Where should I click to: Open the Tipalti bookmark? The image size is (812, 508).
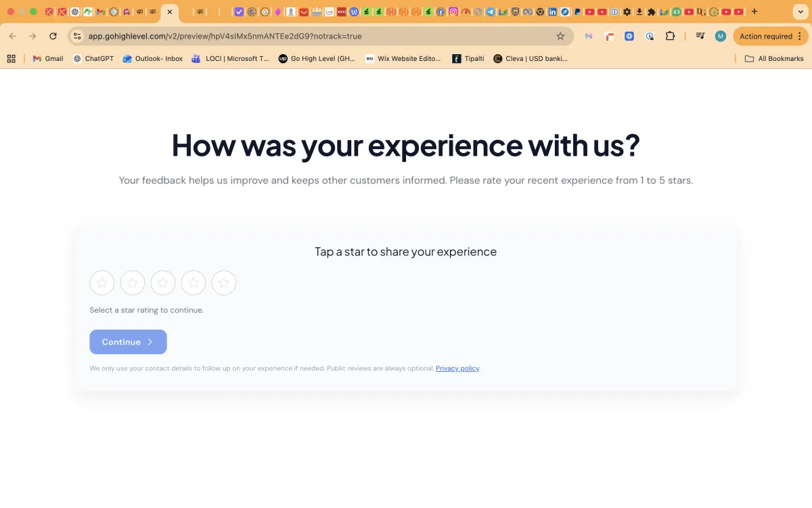click(x=468, y=59)
